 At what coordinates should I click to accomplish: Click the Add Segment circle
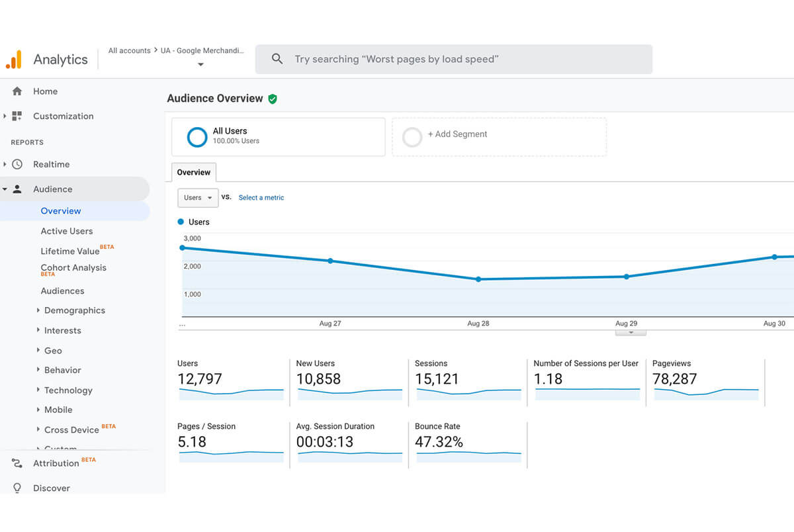click(412, 136)
